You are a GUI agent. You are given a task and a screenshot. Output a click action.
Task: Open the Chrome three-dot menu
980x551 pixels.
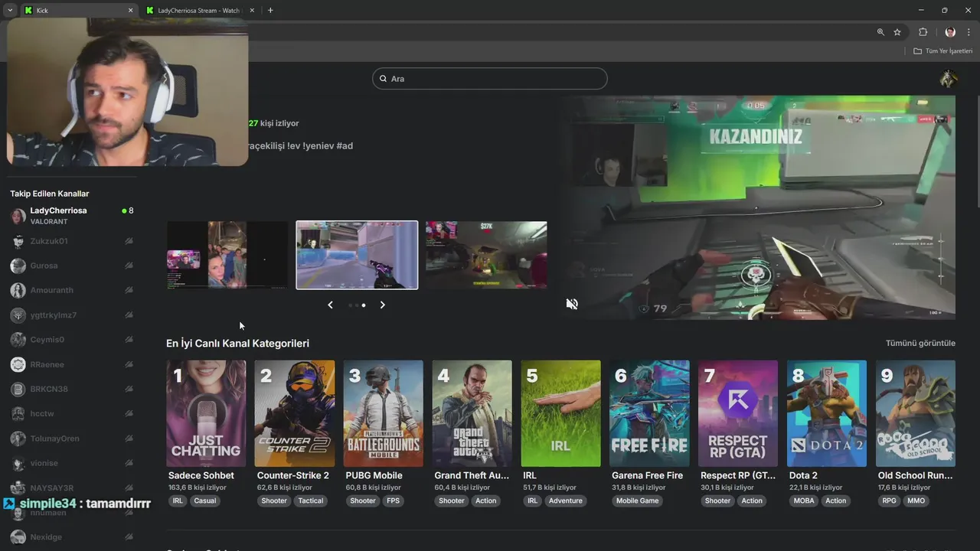(x=969, y=32)
